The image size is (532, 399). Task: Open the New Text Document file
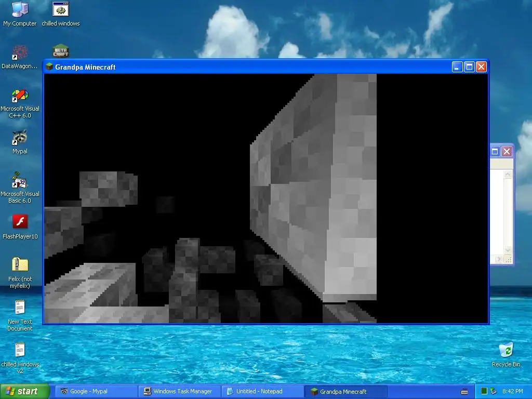20,316
